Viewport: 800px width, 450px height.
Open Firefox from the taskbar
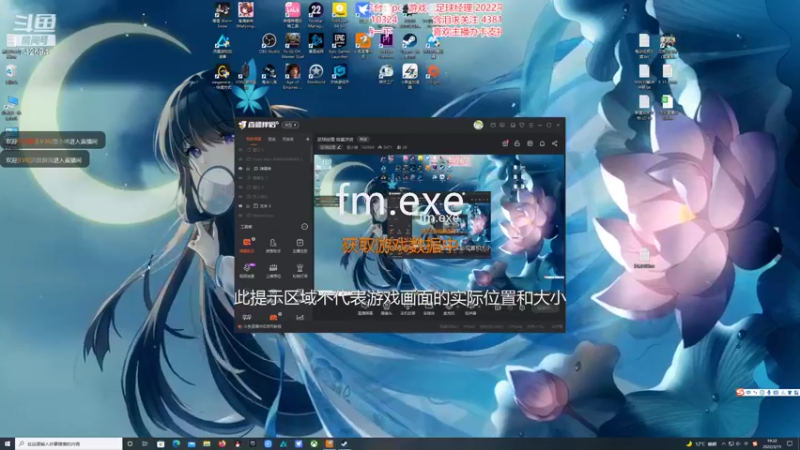222,444
